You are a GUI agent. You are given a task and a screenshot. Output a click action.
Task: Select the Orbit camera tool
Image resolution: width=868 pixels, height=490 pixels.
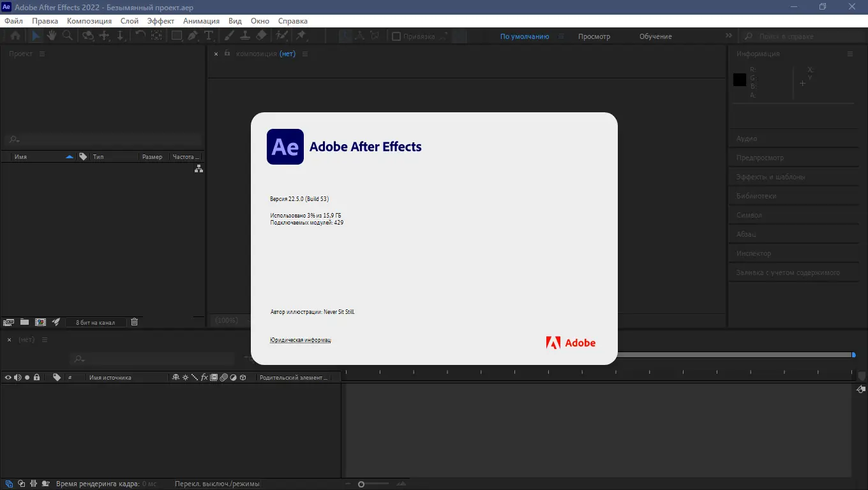(x=88, y=36)
